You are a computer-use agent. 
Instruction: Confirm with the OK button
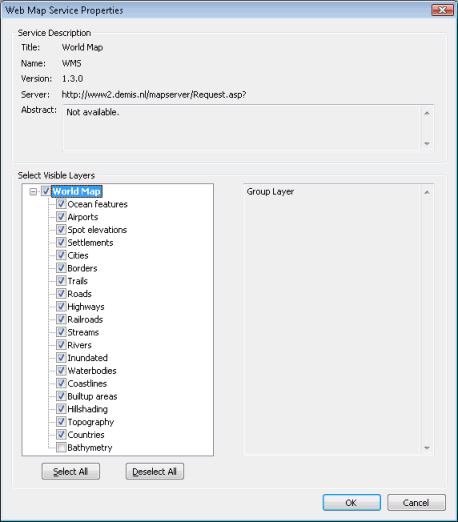352,502
